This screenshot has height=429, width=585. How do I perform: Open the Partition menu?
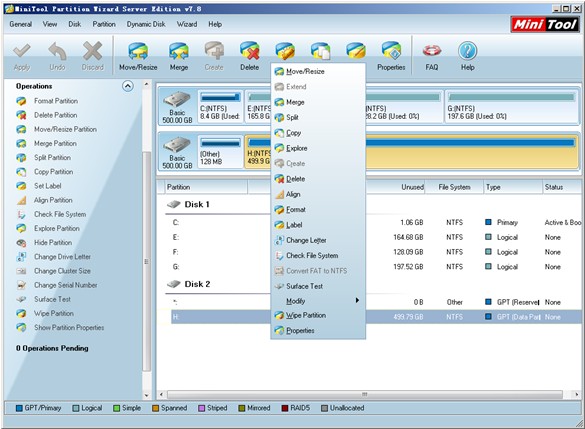coord(104,24)
